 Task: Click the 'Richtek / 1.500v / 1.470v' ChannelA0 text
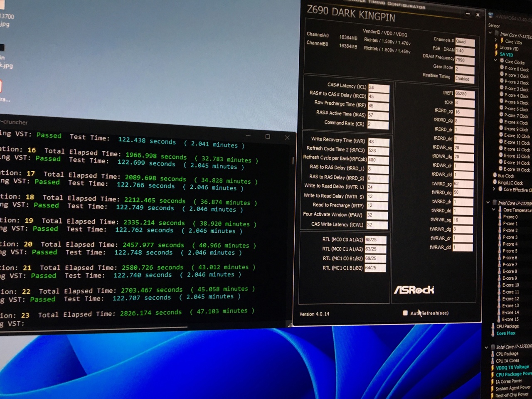(387, 42)
